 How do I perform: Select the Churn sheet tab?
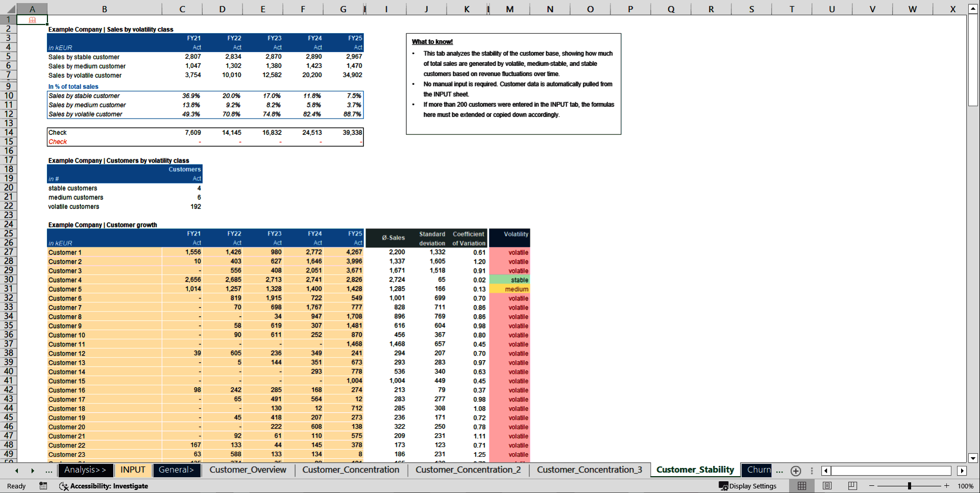tap(757, 470)
